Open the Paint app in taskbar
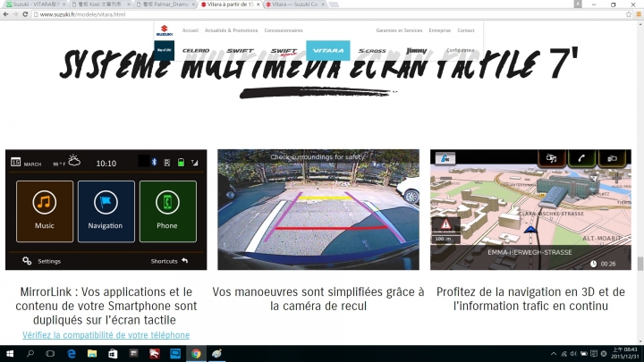Image resolution: width=644 pixels, height=362 pixels. (x=216, y=353)
